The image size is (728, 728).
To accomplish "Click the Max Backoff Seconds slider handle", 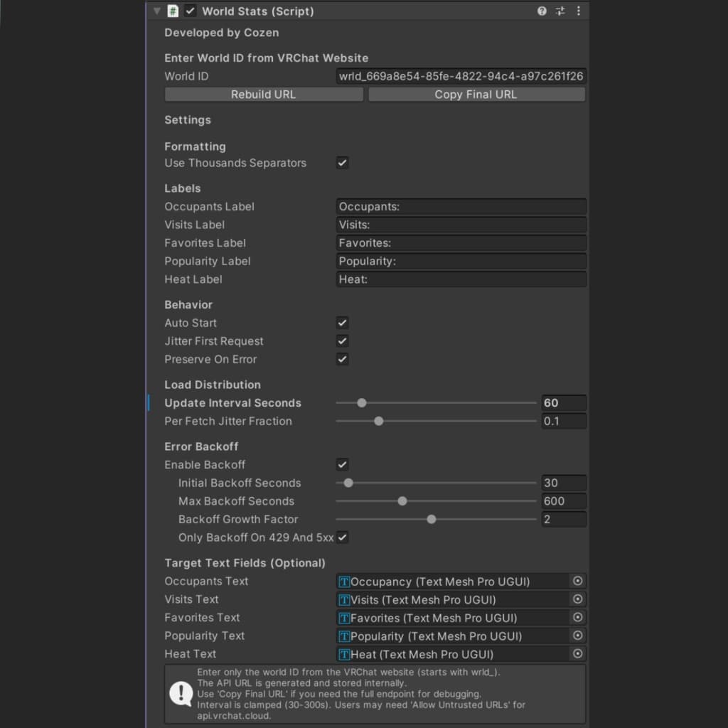I will coord(402,501).
